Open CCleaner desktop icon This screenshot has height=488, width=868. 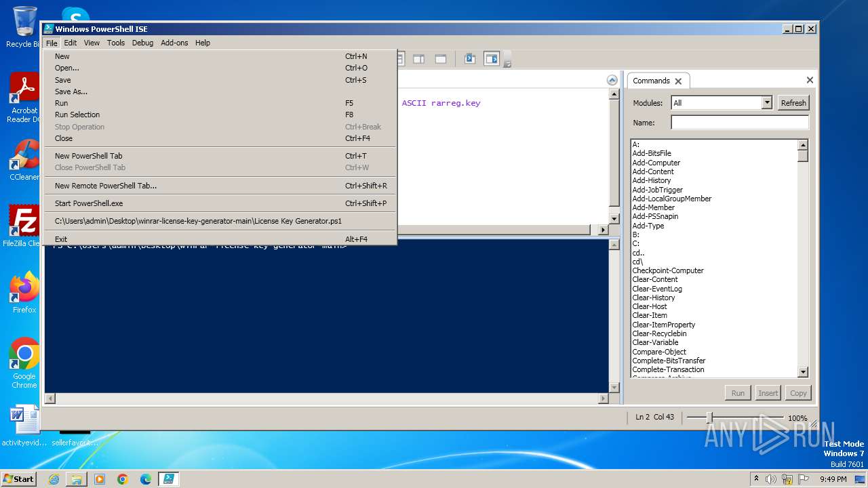coord(24,160)
